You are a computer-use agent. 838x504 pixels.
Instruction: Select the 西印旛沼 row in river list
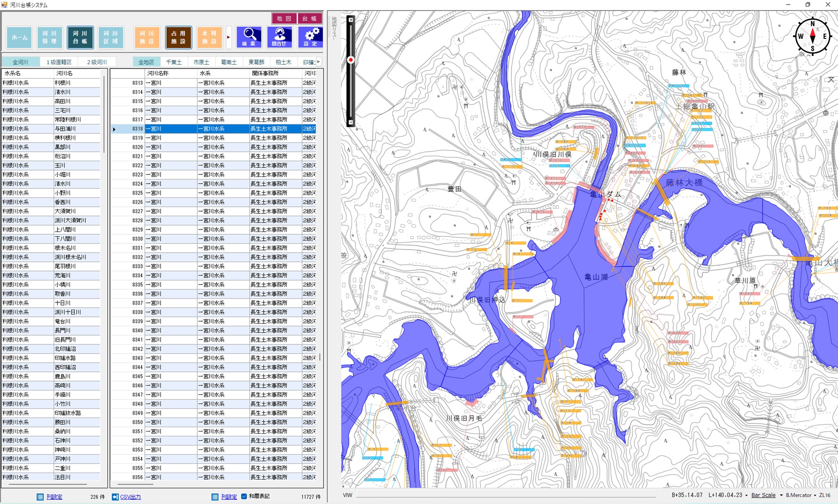[x=51, y=367]
